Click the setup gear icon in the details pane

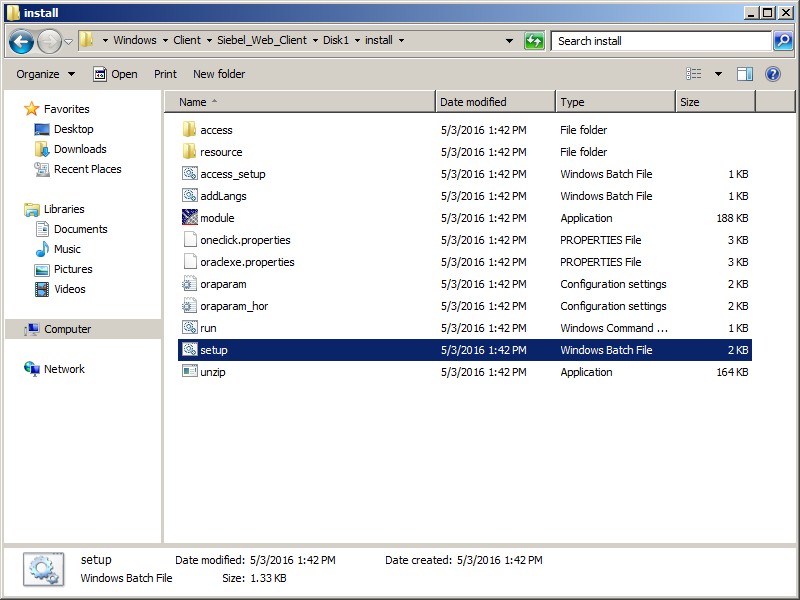click(42, 566)
